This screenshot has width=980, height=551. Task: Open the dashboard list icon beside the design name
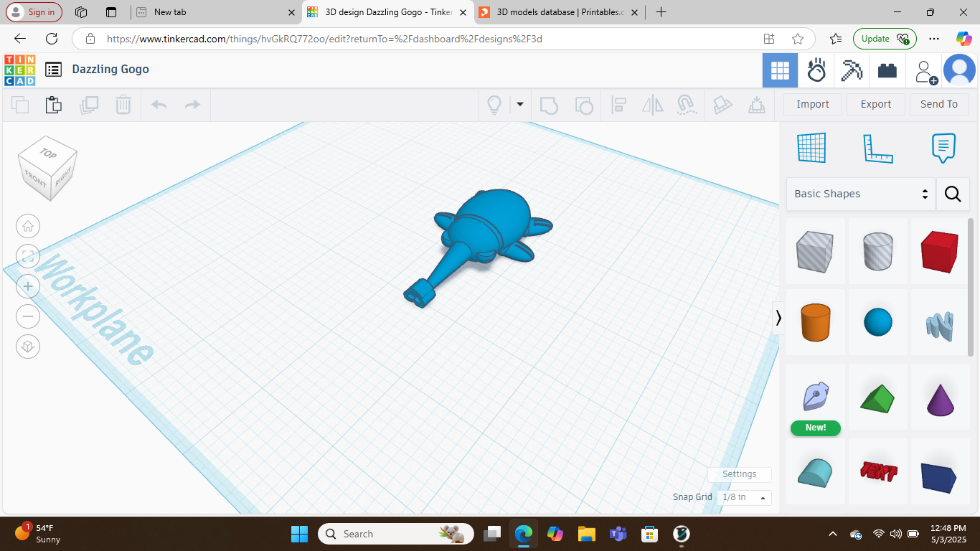click(x=53, y=70)
